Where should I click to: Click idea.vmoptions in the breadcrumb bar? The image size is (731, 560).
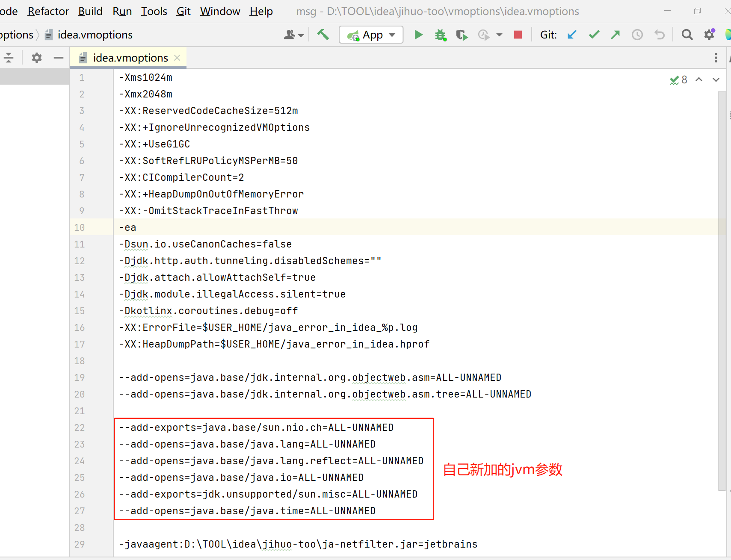(94, 35)
